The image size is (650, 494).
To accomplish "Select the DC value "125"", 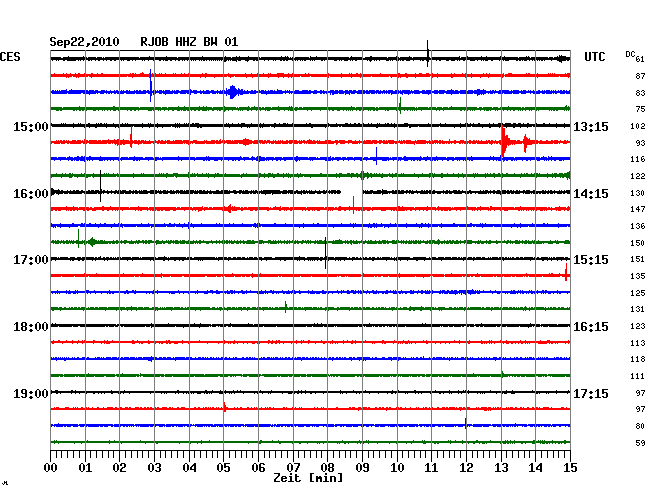I will 638,293.
